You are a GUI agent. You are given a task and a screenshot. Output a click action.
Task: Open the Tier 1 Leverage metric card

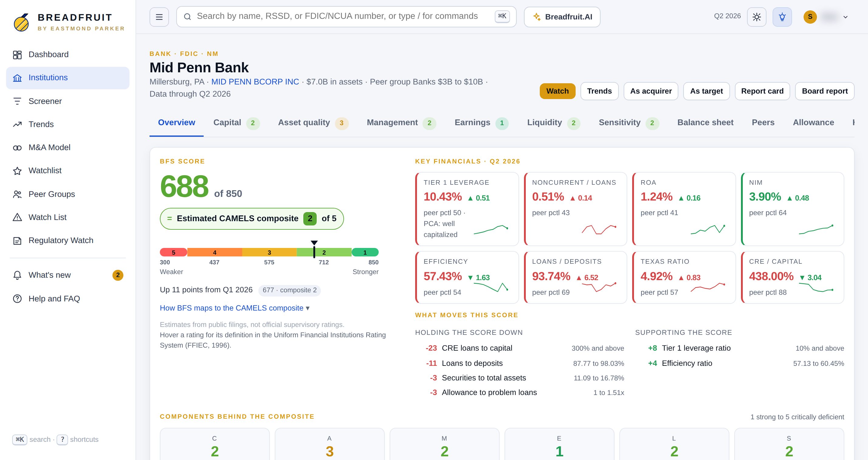[x=467, y=209]
